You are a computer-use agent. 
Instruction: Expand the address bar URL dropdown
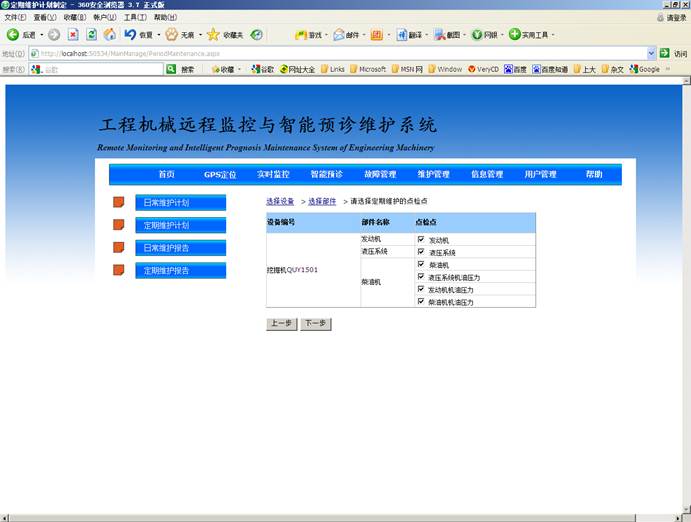(x=652, y=53)
